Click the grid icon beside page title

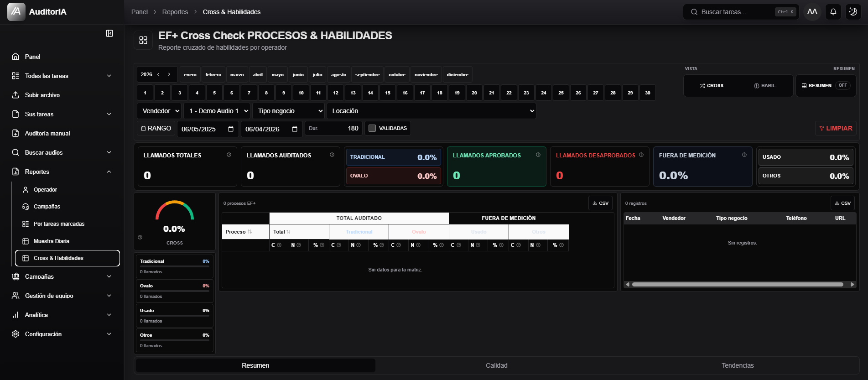click(x=143, y=40)
